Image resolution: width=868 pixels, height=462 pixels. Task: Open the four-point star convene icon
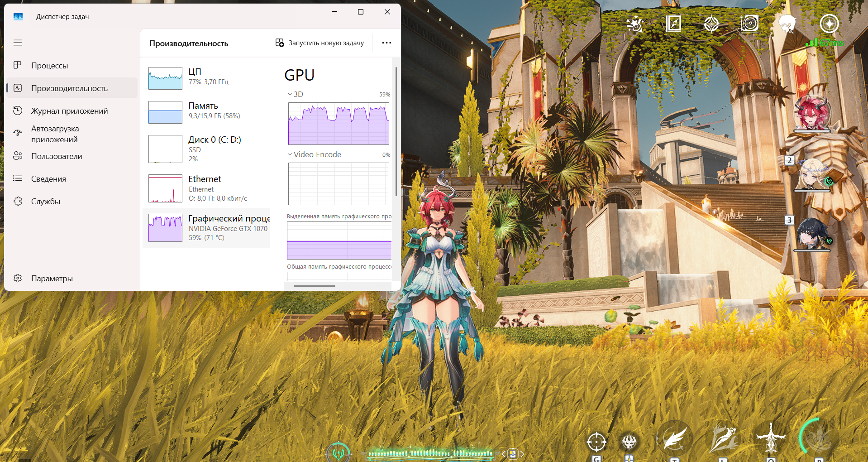711,24
